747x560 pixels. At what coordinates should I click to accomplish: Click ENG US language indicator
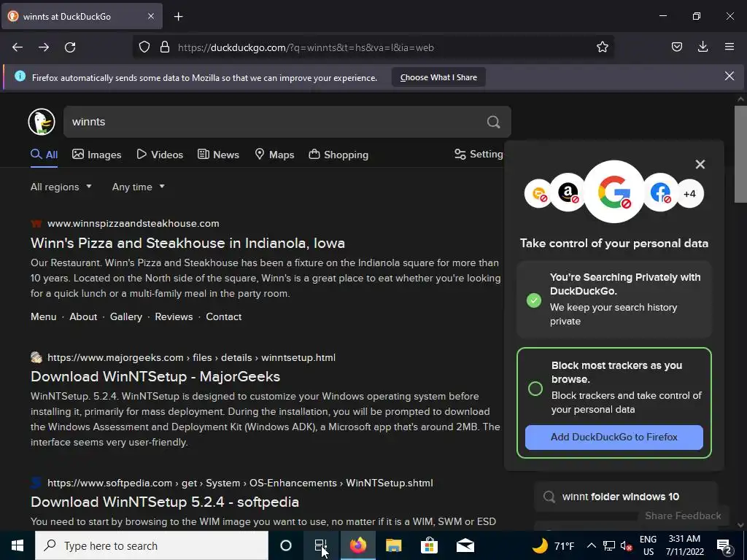click(x=648, y=545)
